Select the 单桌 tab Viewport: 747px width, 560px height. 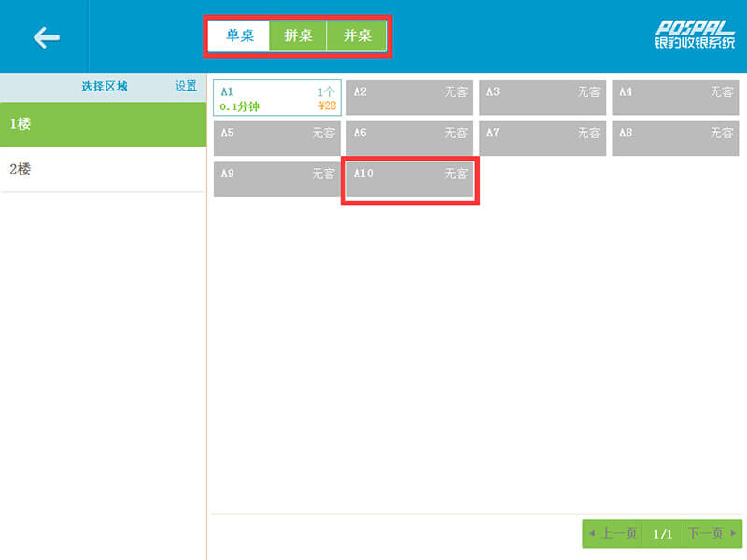click(x=240, y=36)
